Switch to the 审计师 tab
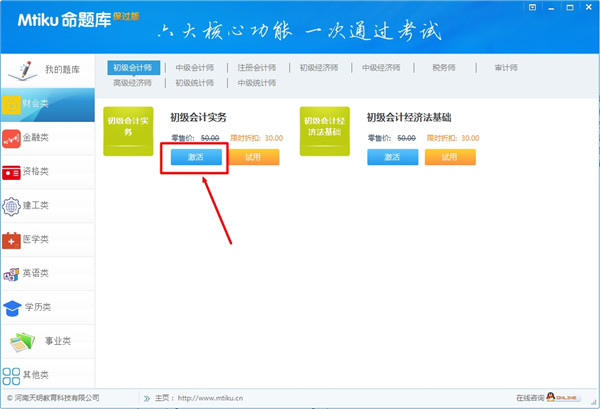 tap(506, 68)
